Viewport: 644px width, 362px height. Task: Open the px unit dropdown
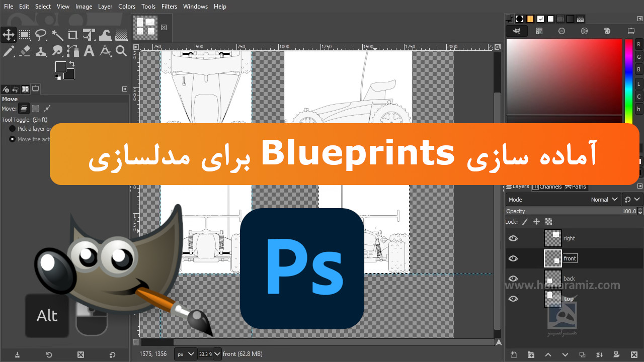pyautogui.click(x=186, y=354)
